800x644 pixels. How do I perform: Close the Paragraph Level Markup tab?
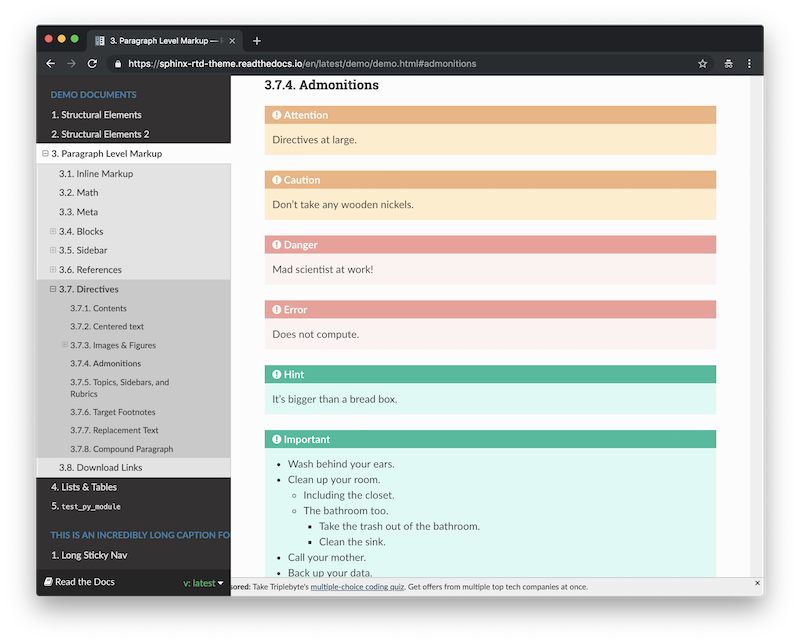(233, 41)
